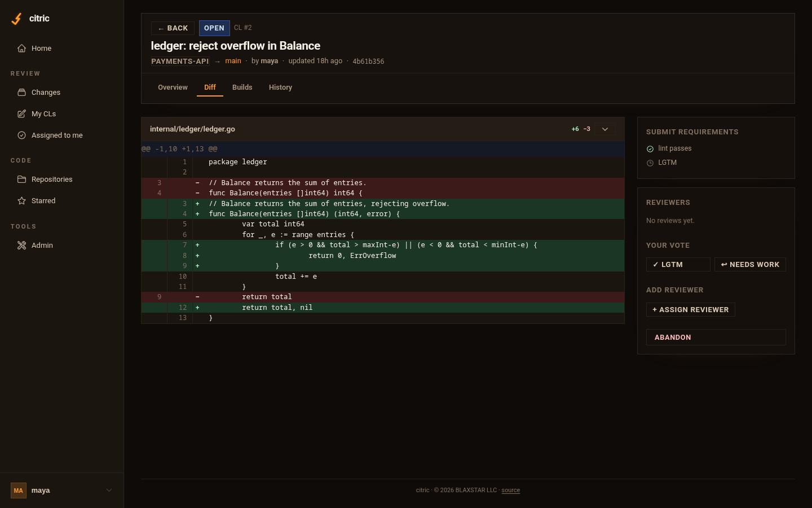Click the My CLs edit icon

pyautogui.click(x=21, y=114)
